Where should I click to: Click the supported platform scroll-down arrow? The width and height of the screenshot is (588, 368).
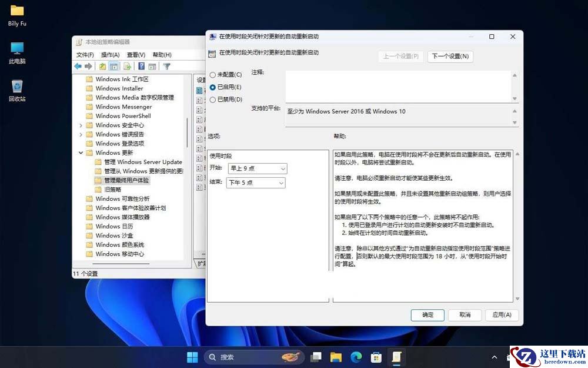[515, 122]
